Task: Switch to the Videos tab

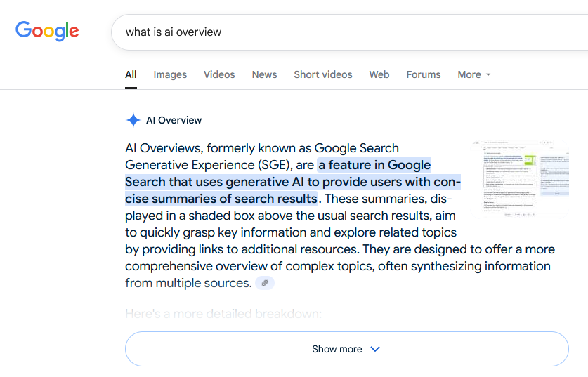Action: 219,74
